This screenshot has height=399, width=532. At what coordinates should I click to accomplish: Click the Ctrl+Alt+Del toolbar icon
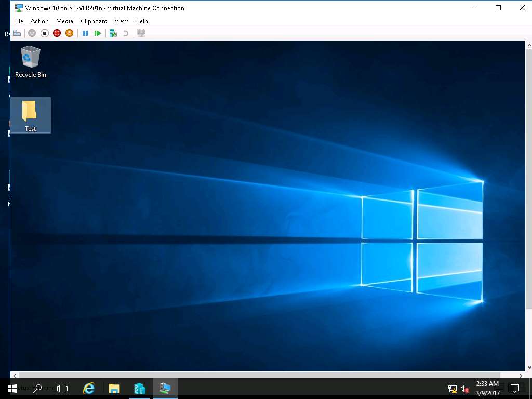coord(17,33)
